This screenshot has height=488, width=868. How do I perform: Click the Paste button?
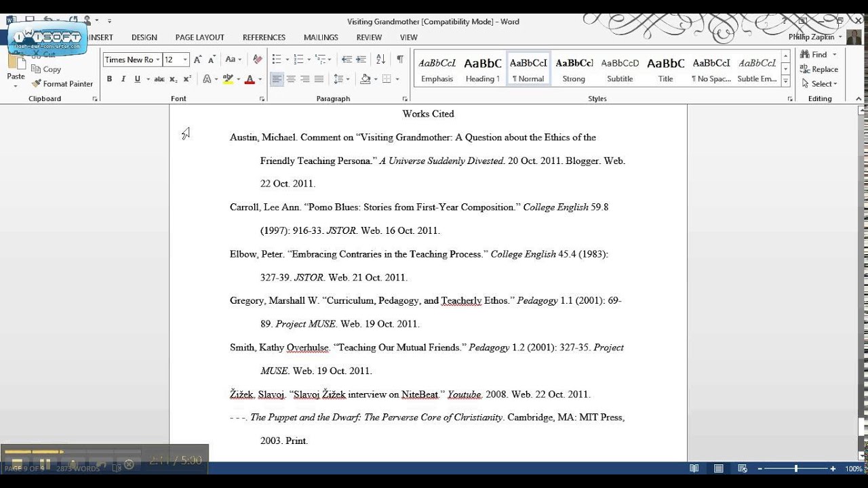(x=16, y=71)
